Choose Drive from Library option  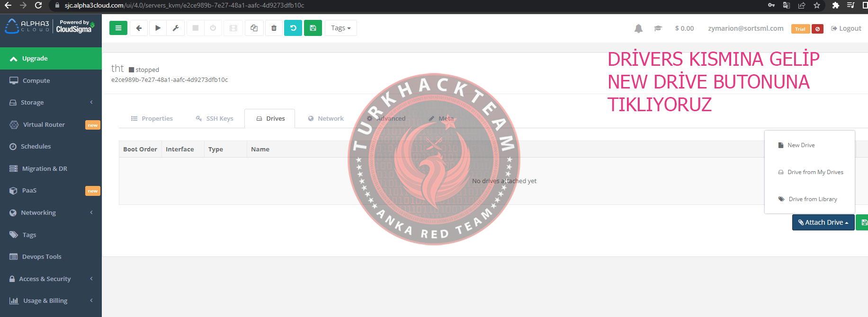coord(810,199)
